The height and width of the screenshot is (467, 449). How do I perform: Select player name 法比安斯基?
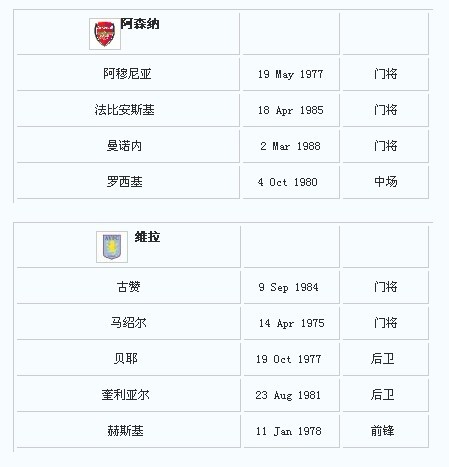(x=125, y=110)
